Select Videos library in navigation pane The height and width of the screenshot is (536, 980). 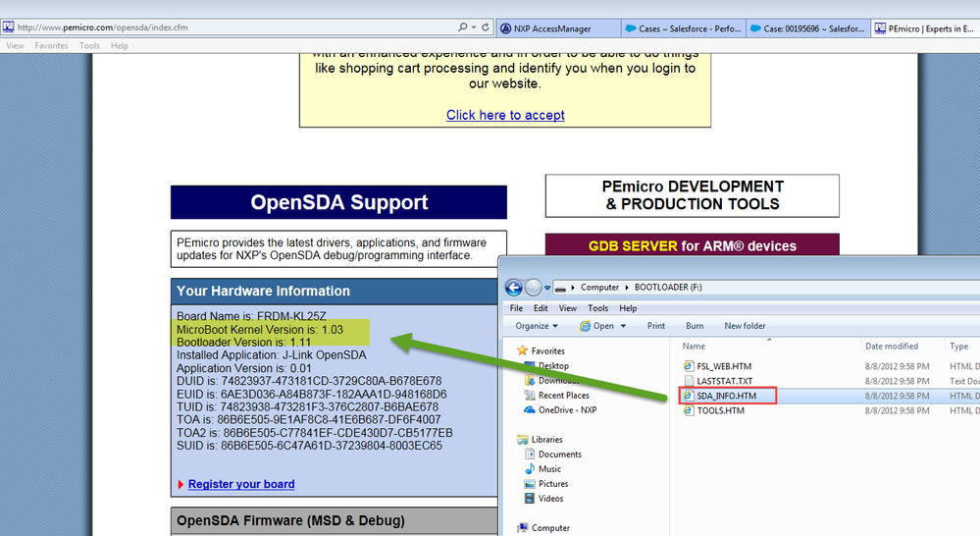pyautogui.click(x=550, y=499)
